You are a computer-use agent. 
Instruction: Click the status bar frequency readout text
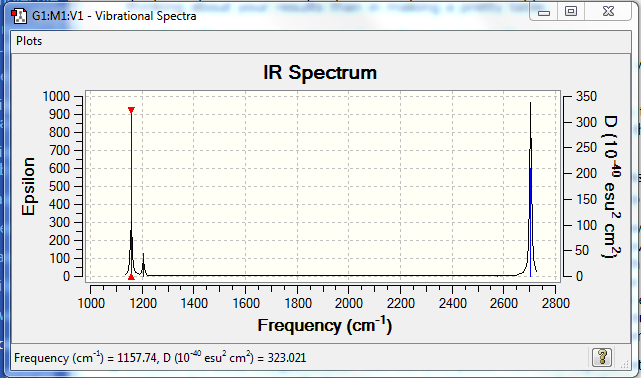click(160, 358)
